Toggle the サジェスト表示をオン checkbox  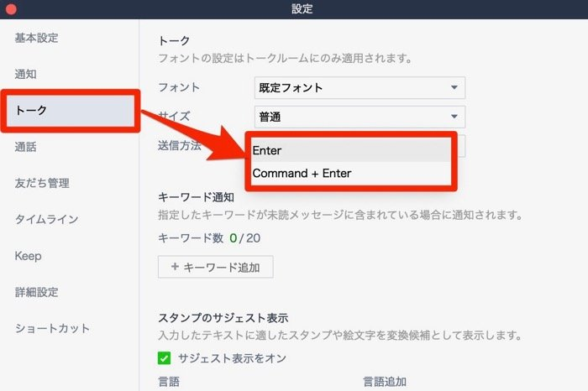pos(164,358)
